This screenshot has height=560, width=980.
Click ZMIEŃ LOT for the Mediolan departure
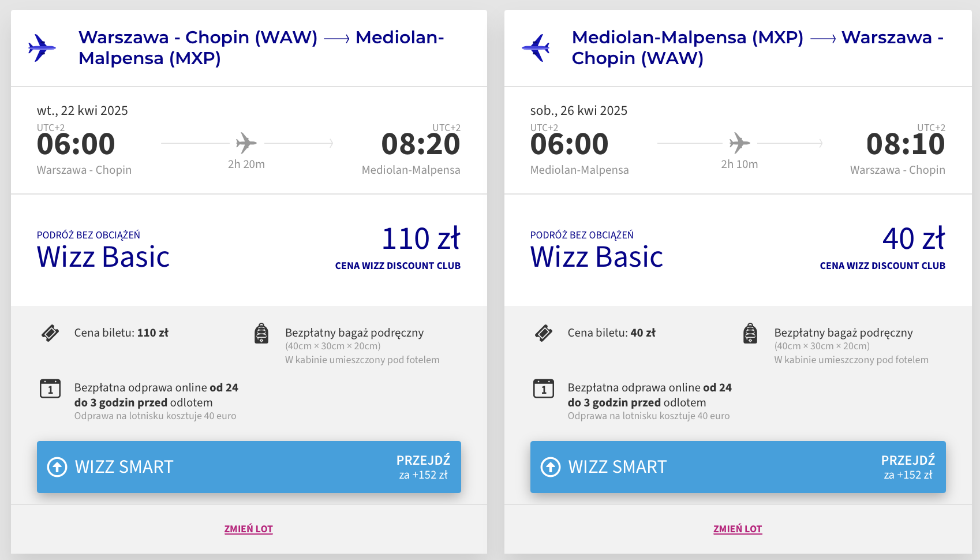click(738, 529)
